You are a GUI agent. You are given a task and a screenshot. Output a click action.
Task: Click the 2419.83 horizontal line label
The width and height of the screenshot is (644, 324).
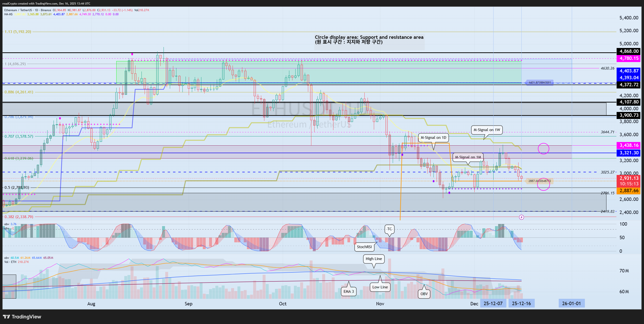(607, 211)
